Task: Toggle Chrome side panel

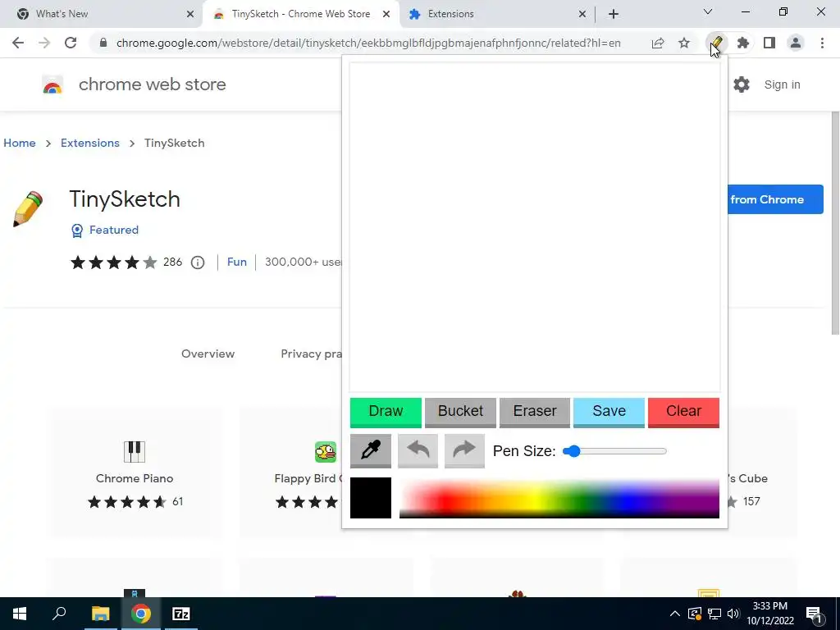Action: click(769, 43)
